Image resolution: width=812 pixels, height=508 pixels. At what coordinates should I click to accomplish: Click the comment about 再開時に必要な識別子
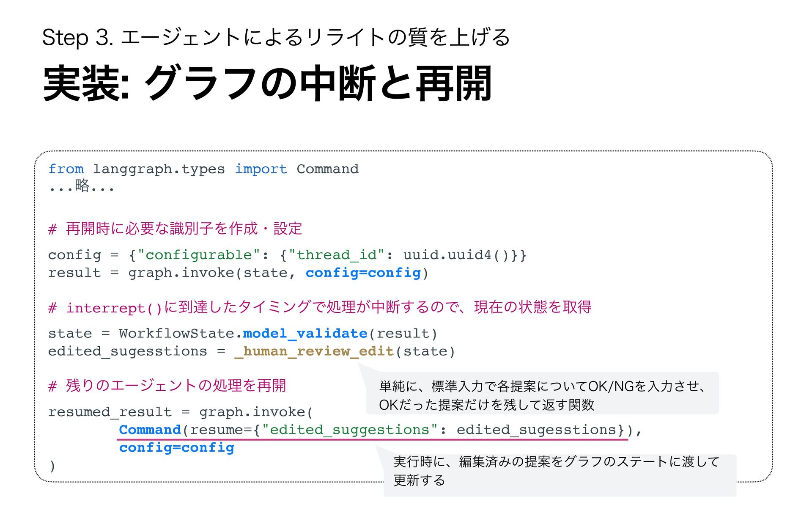point(175,229)
